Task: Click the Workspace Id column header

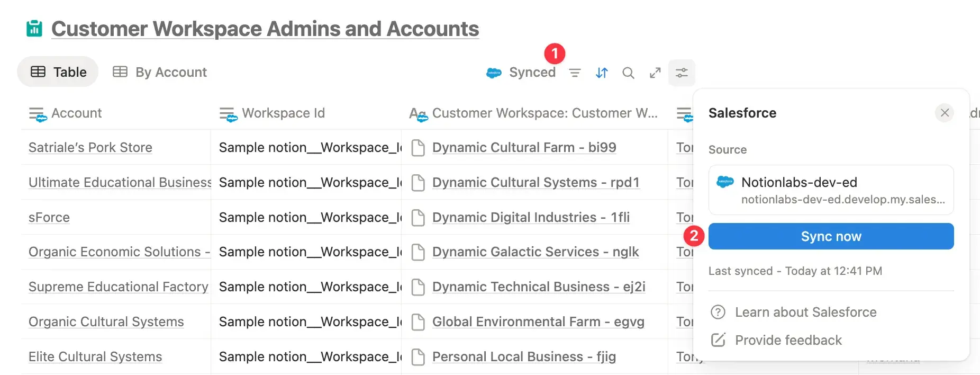Action: (x=306, y=113)
